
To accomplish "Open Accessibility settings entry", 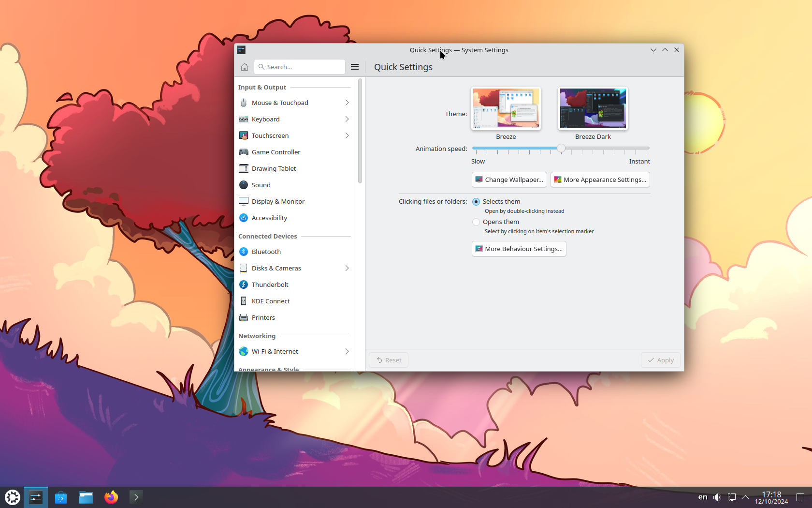I will pyautogui.click(x=295, y=218).
